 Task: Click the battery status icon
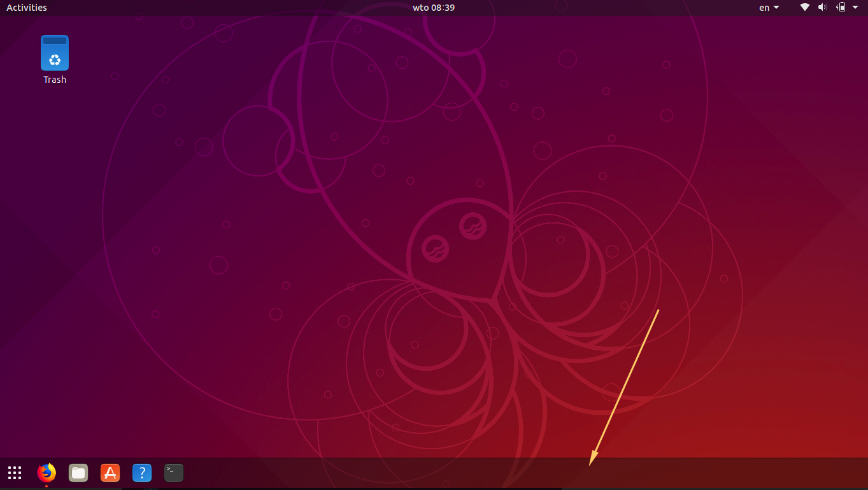click(841, 8)
